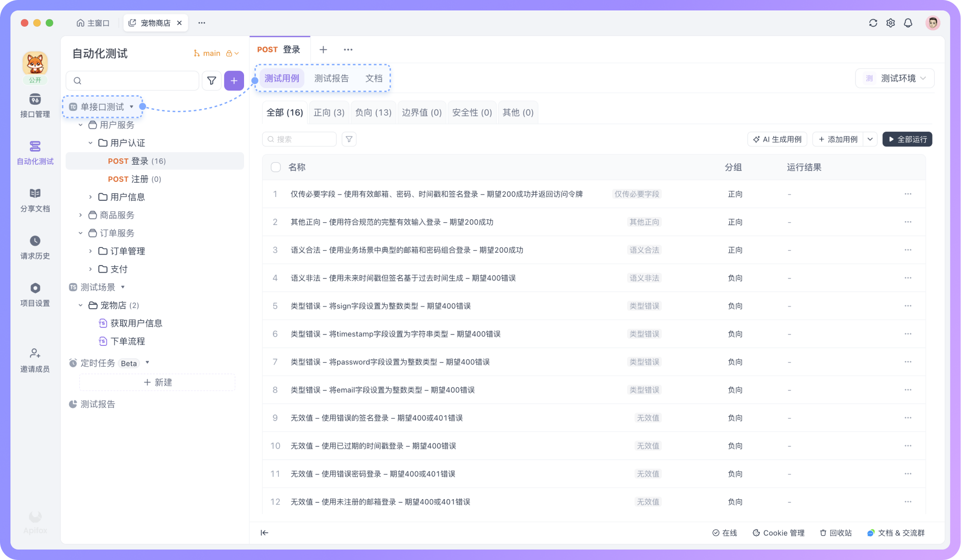
Task: Open 项目设置 from the sidebar
Action: pos(35,295)
